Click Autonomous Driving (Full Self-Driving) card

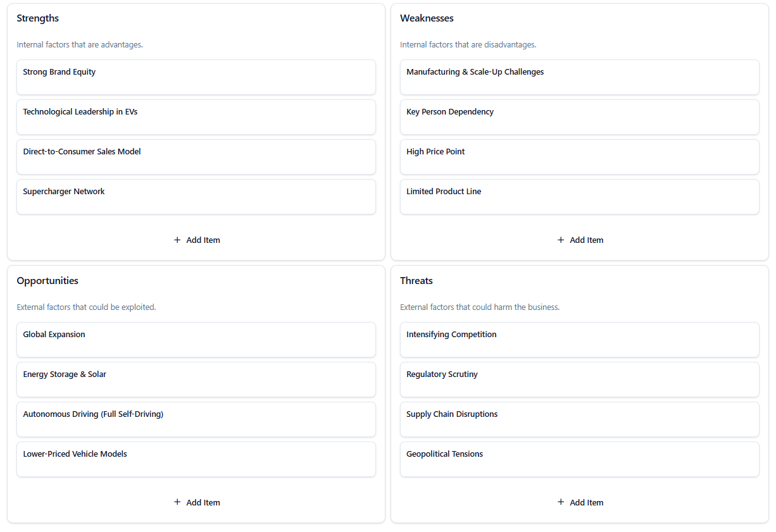coord(196,419)
